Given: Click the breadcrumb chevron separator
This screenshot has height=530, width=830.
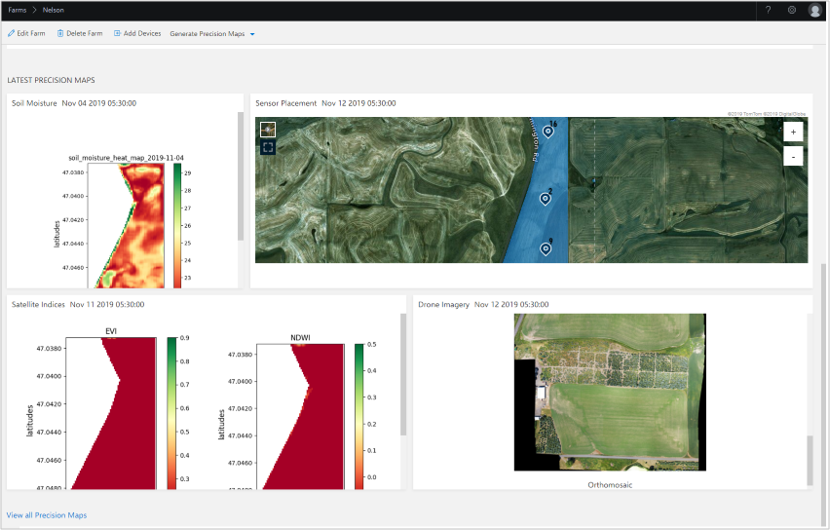Looking at the screenshot, I should 34,10.
